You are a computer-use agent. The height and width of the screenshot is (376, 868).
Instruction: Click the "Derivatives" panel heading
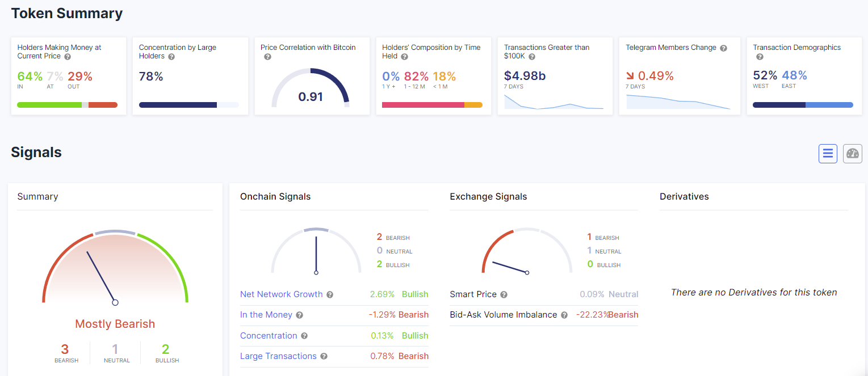pos(684,197)
